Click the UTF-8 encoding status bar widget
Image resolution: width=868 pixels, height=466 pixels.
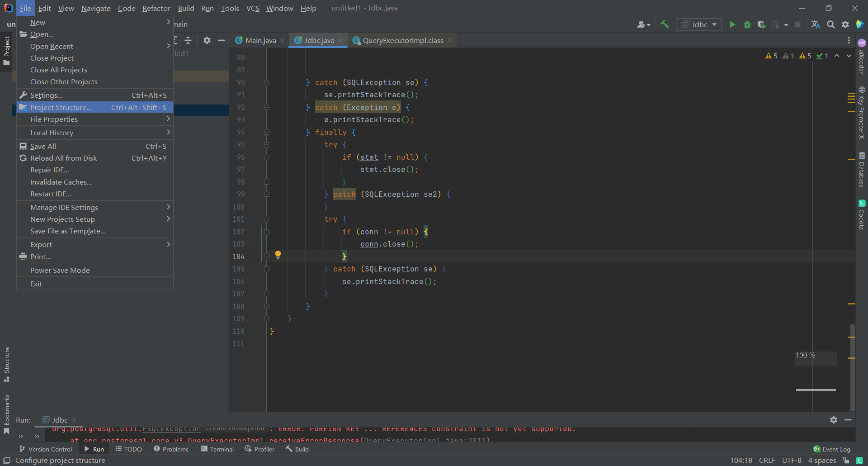click(x=791, y=460)
